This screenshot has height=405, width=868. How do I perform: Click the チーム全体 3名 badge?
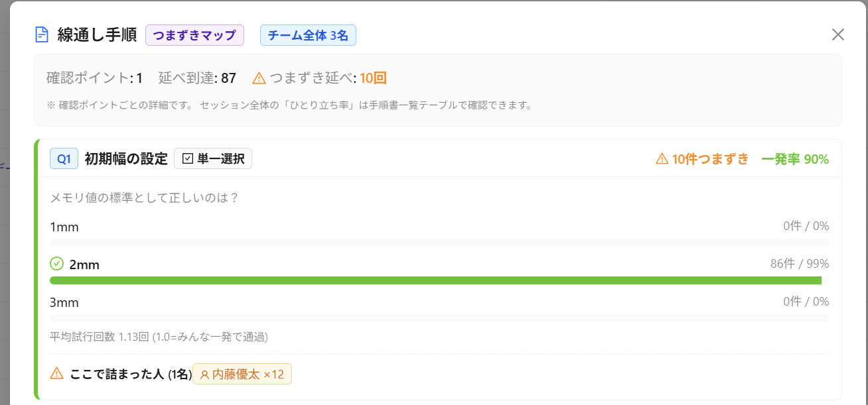click(308, 35)
